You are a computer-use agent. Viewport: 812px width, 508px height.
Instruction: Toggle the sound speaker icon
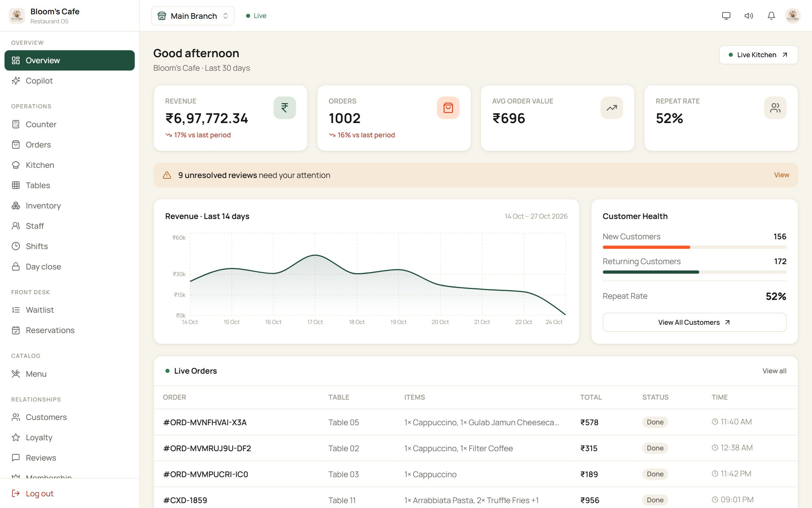(748, 16)
